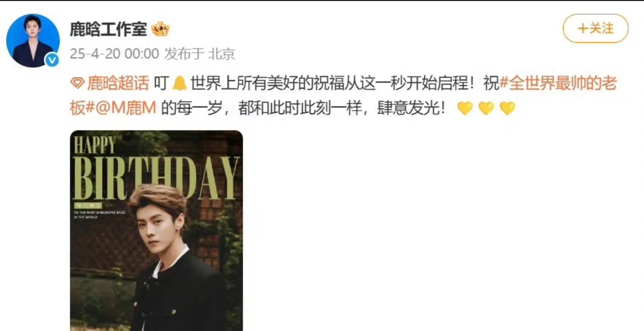644x331 pixels.
Task: Select the middle yellow heart emoji
Action: 486,108
